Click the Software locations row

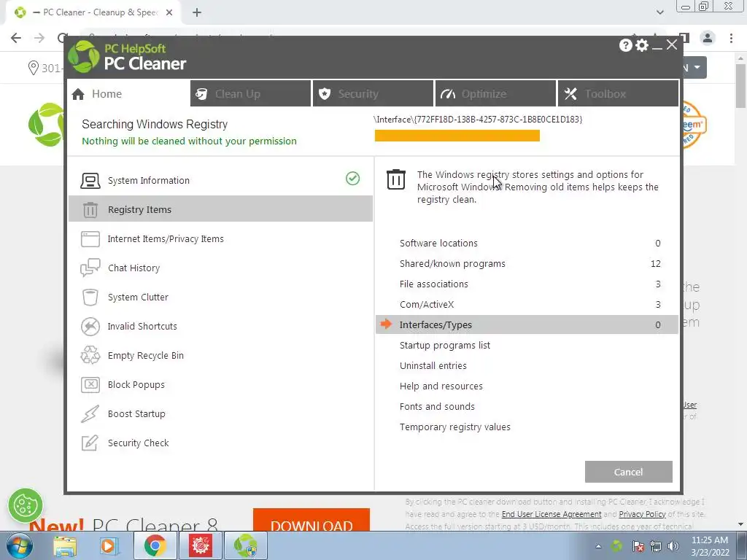[527, 243]
